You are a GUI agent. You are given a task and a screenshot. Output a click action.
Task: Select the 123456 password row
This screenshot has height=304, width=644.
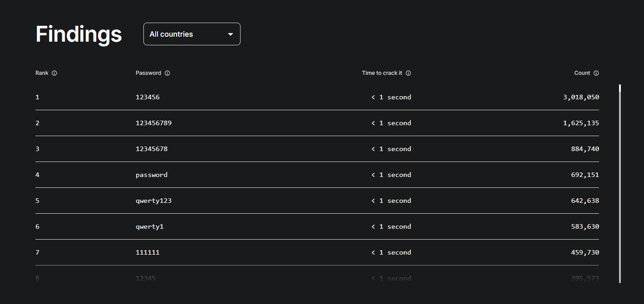(x=147, y=97)
